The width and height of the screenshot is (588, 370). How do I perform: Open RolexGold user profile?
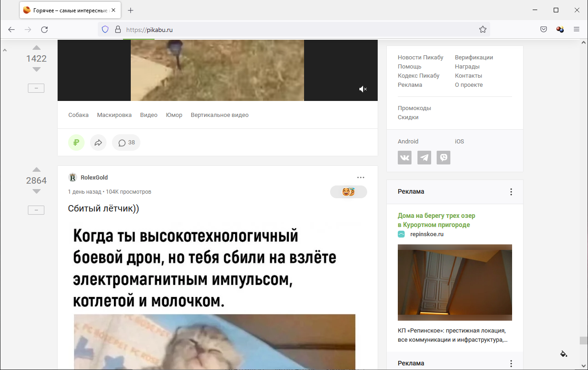[94, 177]
